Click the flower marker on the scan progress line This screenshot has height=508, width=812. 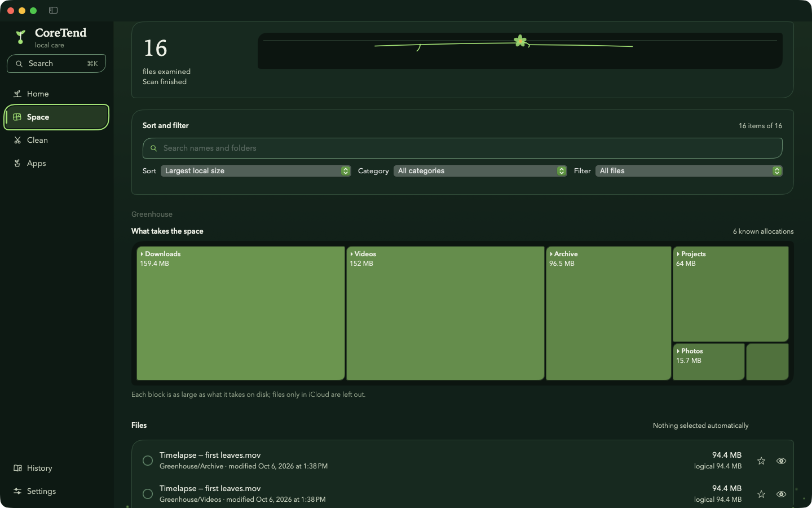click(x=520, y=41)
